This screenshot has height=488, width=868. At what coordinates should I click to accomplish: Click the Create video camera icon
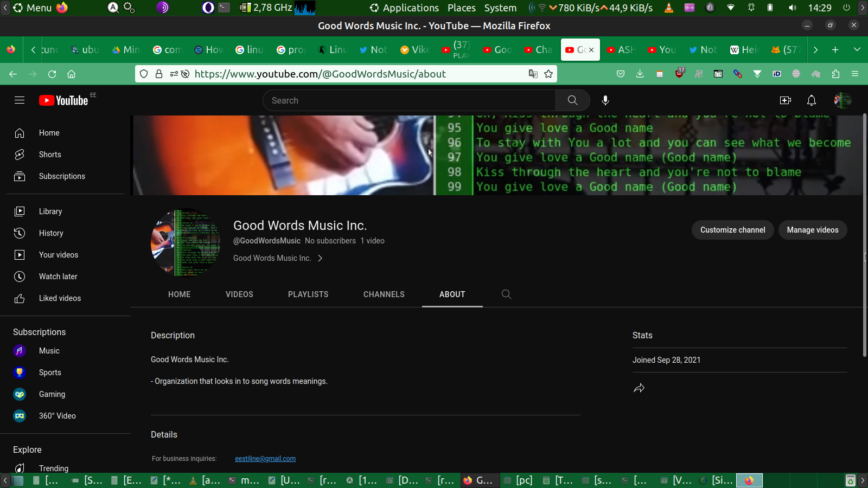785,100
